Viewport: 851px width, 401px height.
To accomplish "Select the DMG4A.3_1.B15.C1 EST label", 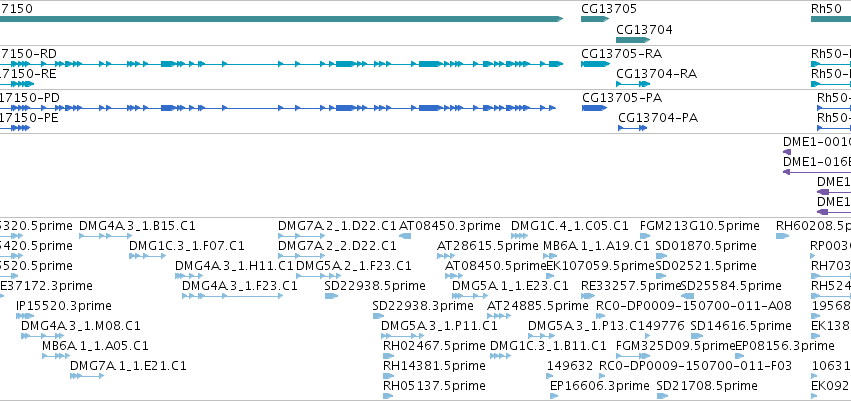I will 137,226.
